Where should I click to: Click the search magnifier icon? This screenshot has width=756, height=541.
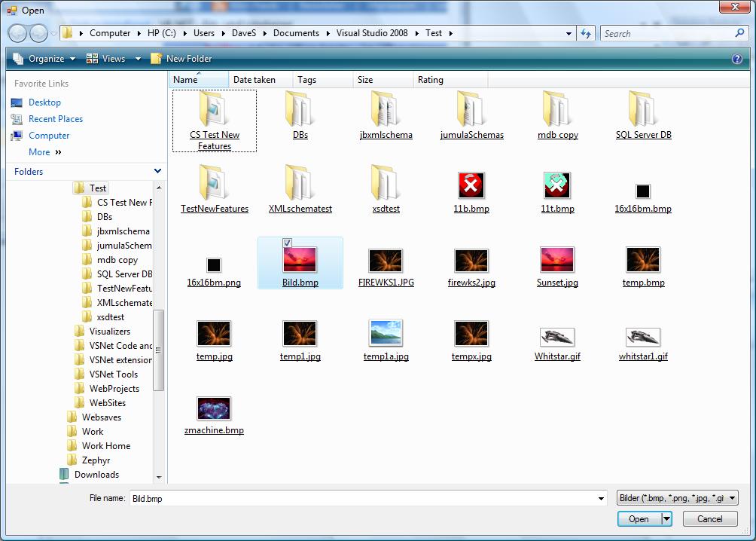[739, 33]
